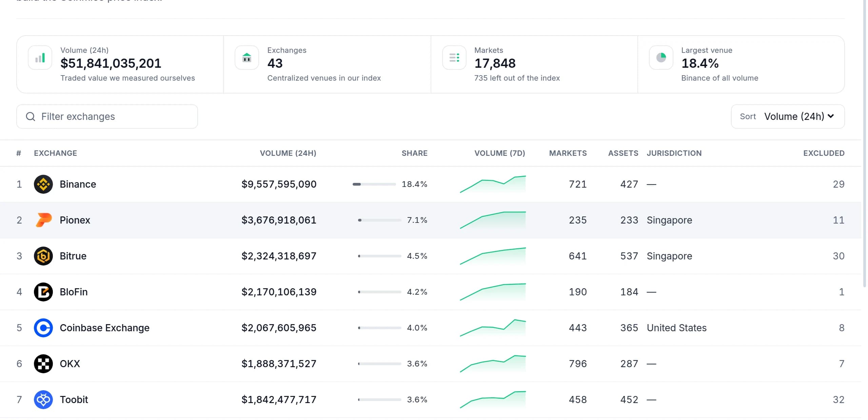Image resolution: width=868 pixels, height=420 pixels.
Task: Click the BloFin logo icon
Action: coord(43,292)
